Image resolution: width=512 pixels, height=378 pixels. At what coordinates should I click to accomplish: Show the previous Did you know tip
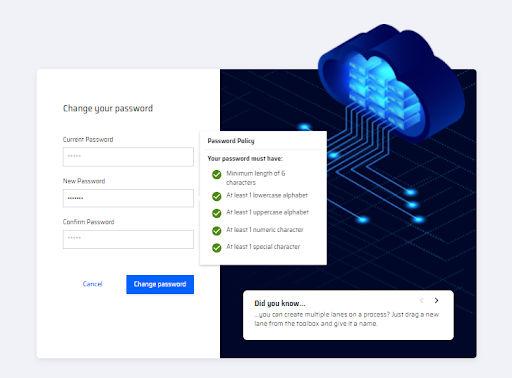click(x=422, y=300)
